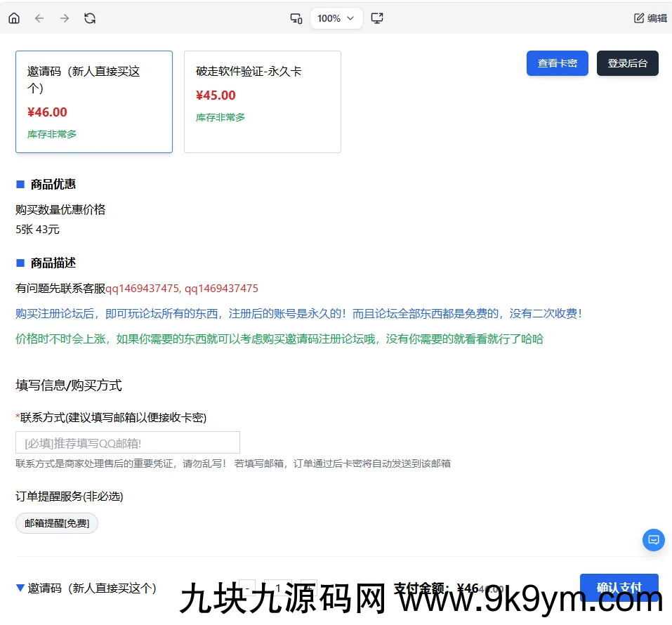Click the screen share icon right of zoom
This screenshot has width=672, height=625.
(x=377, y=18)
